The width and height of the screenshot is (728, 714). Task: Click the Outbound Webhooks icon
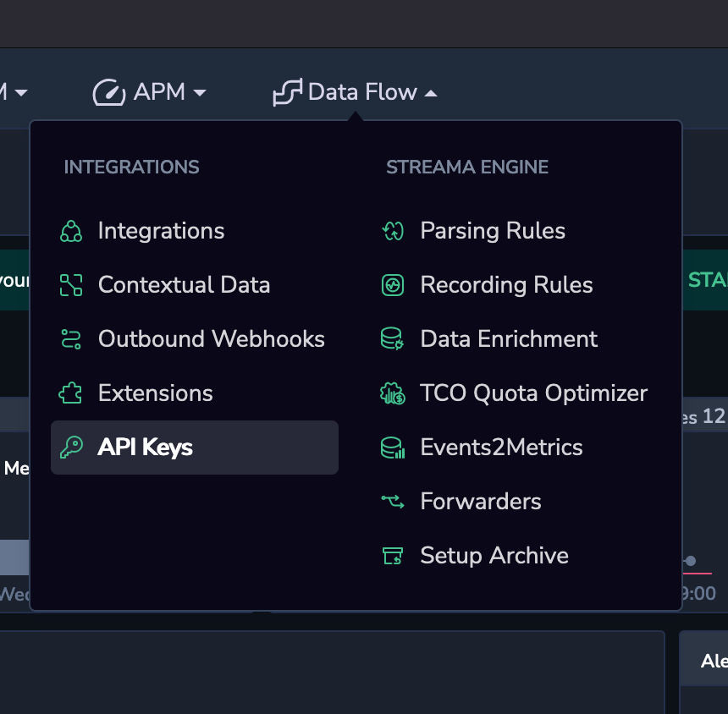click(x=71, y=339)
